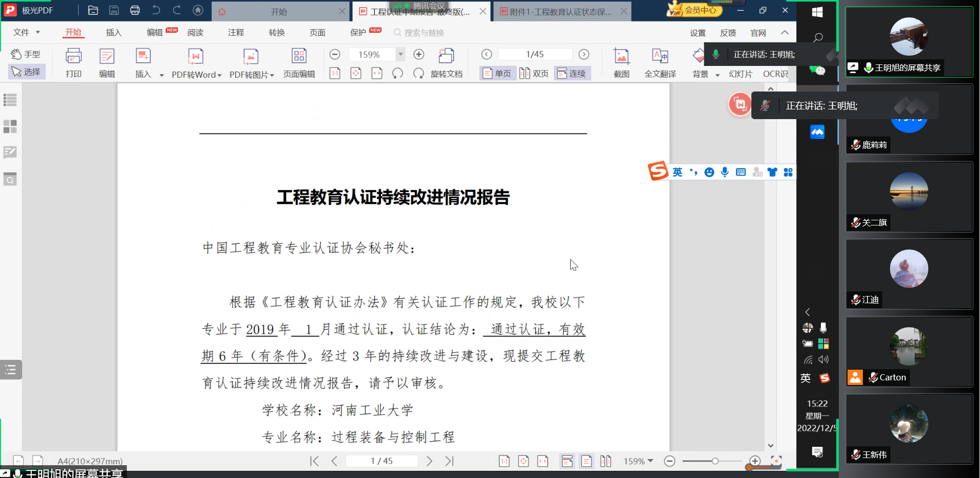Toggle continuous view icon in the status bar
Viewport: 980px width, 478px height.
567,461
